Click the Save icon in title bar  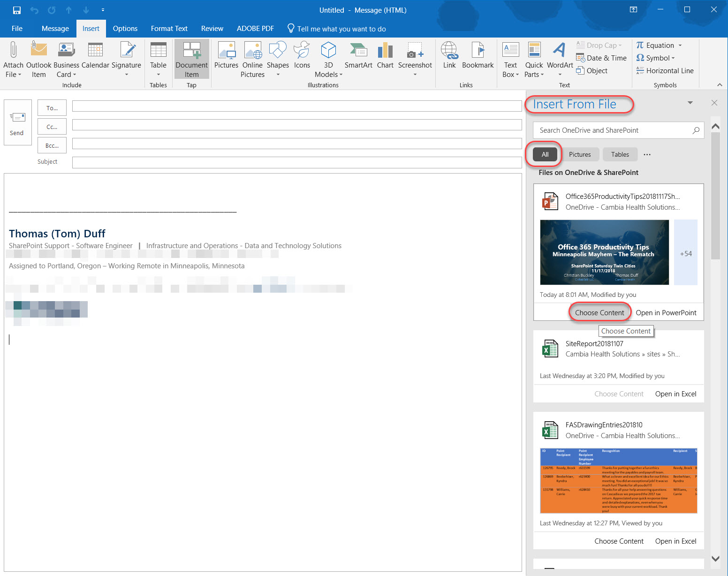click(17, 10)
